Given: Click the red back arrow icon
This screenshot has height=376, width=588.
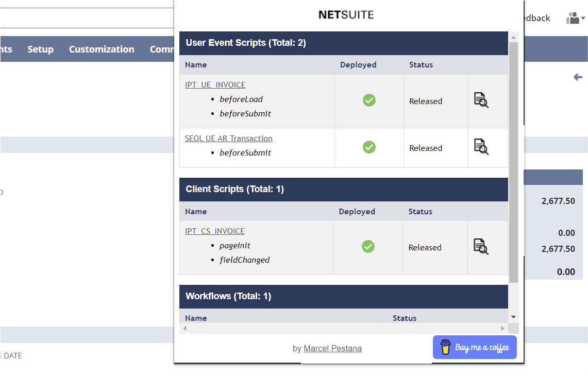Looking at the screenshot, I should [578, 77].
